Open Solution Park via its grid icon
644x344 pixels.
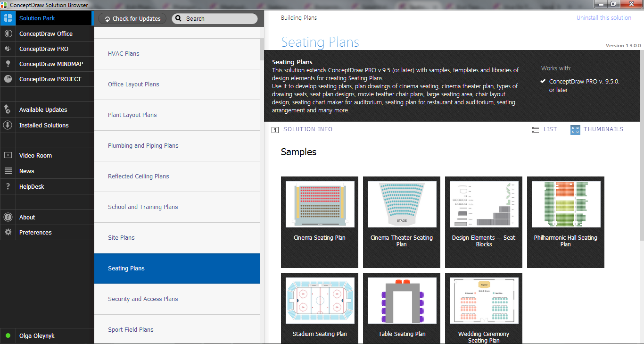[8, 18]
